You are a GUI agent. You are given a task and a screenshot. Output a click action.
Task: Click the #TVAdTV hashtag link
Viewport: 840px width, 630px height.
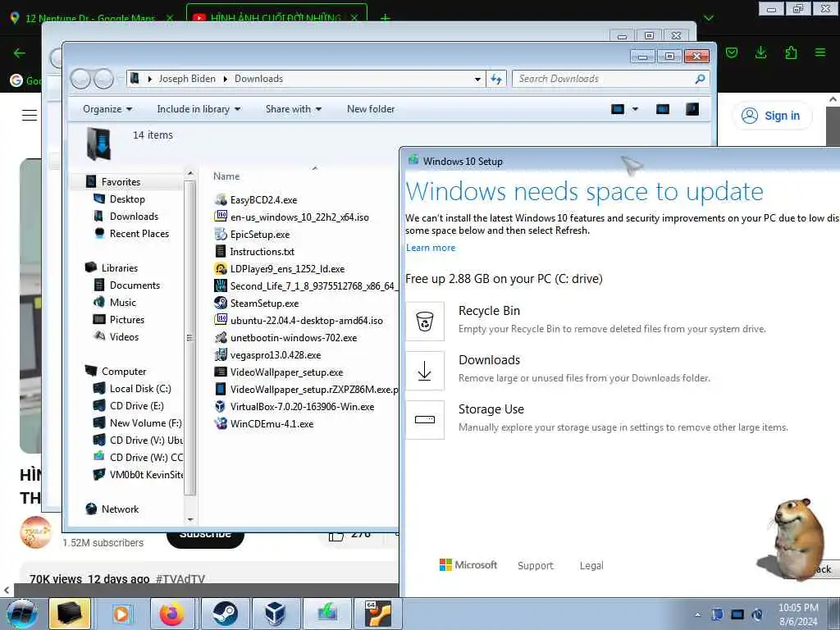(180, 579)
